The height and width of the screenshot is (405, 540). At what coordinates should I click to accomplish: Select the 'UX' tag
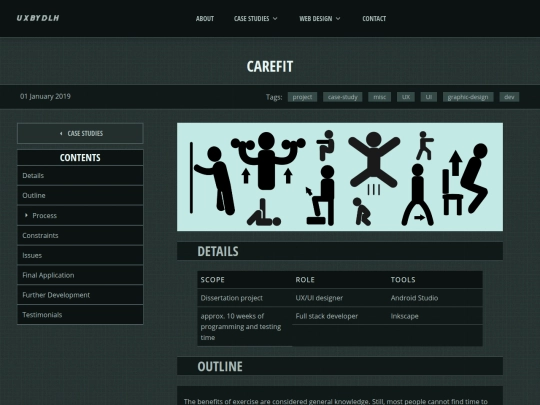[406, 97]
